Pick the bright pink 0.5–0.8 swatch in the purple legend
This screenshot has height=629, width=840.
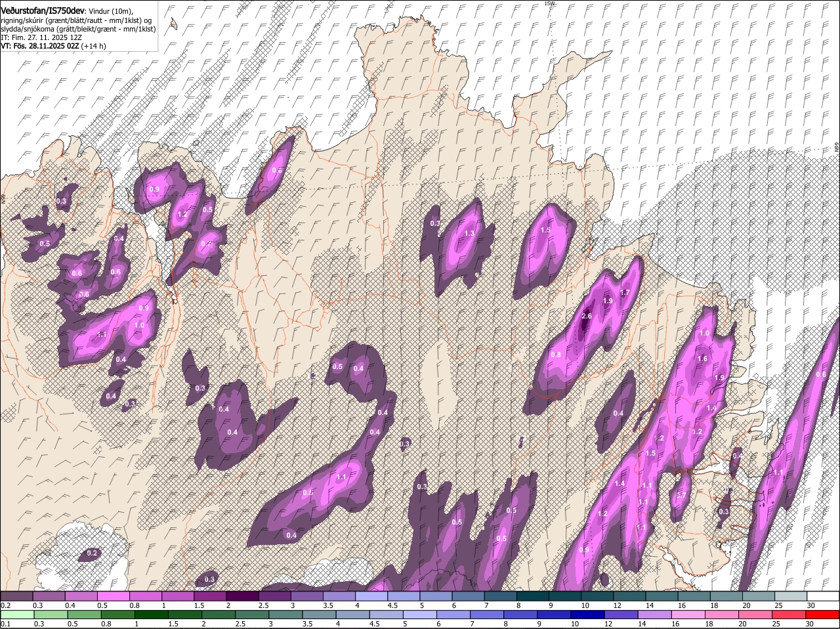point(114,596)
